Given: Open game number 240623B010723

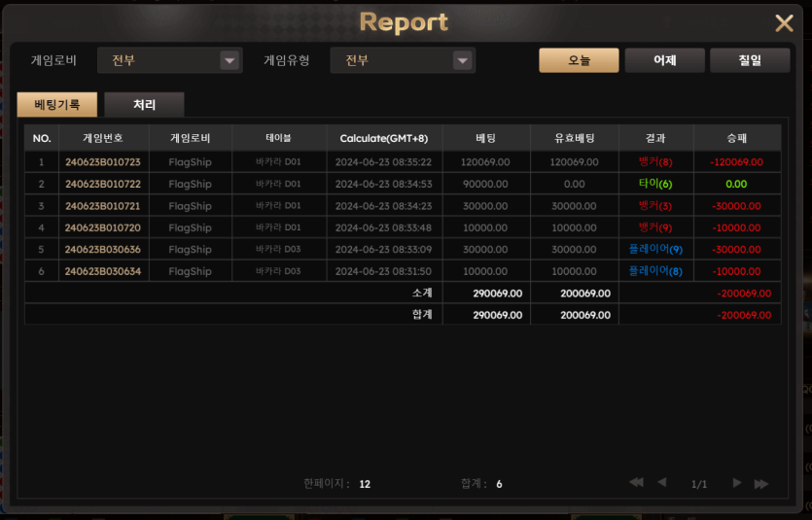Looking at the screenshot, I should (x=103, y=162).
